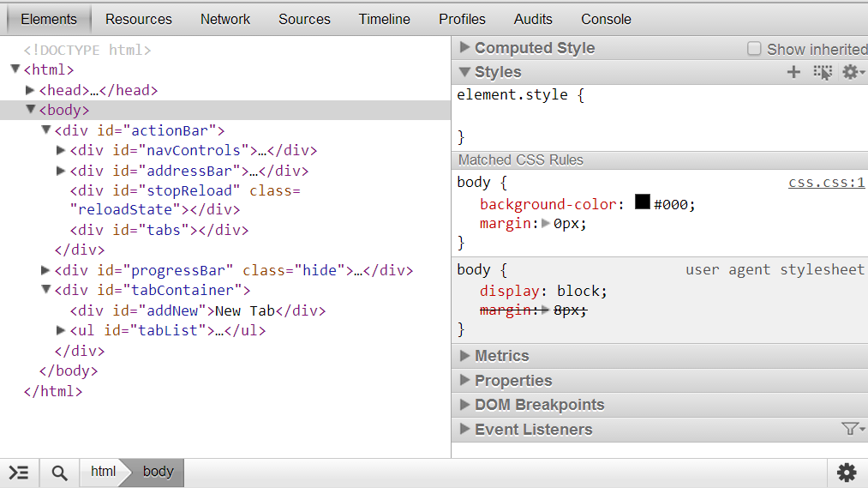
Task: Select html in the breadcrumb bar
Action: pyautogui.click(x=103, y=472)
